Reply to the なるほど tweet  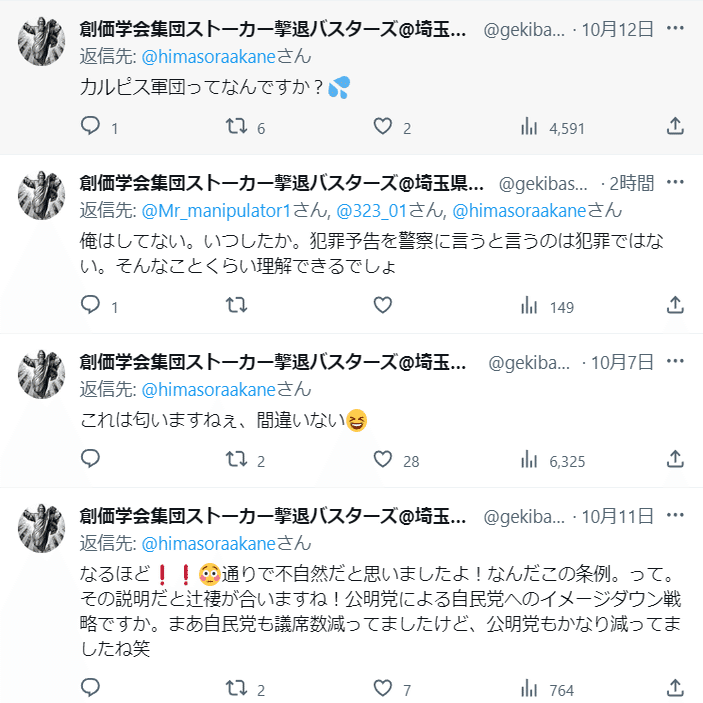[91, 689]
